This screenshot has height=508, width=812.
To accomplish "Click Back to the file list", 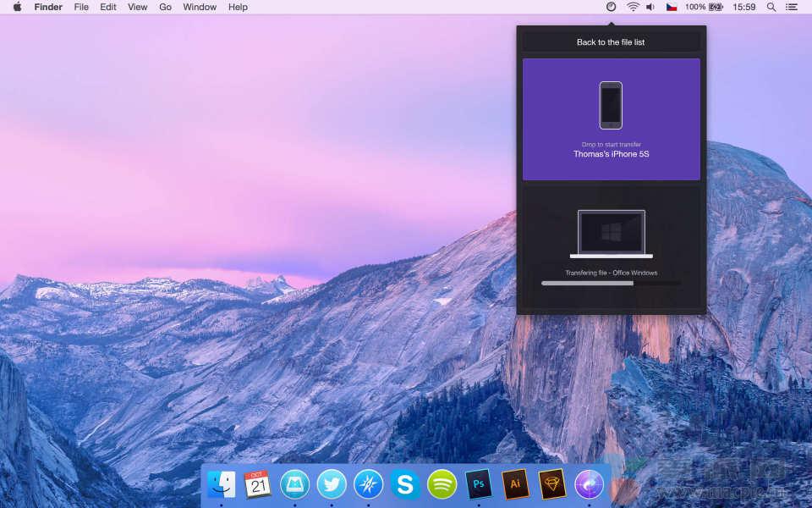I will point(611,41).
